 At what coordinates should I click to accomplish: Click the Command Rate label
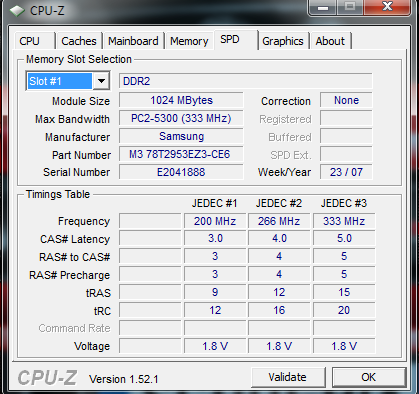(x=74, y=328)
